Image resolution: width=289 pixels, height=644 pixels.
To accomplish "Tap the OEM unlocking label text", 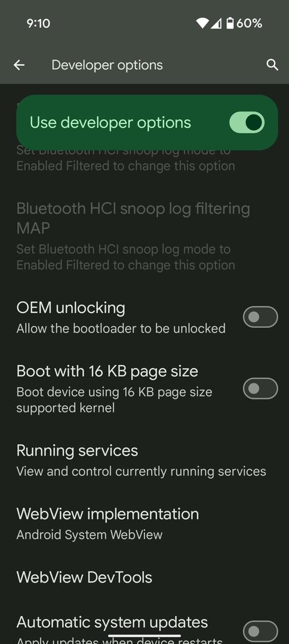I will pos(70,308).
